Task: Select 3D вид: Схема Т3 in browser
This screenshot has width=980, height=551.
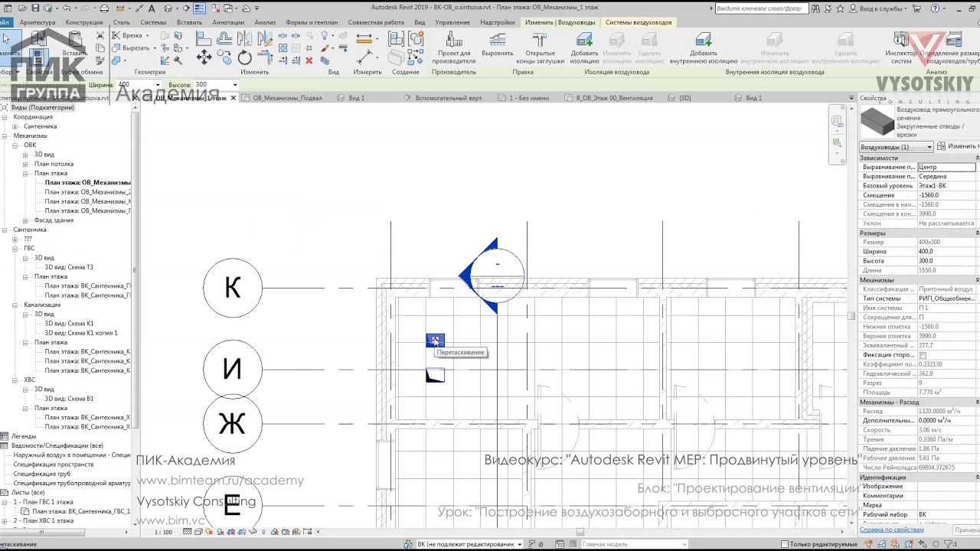Action: pyautogui.click(x=69, y=267)
